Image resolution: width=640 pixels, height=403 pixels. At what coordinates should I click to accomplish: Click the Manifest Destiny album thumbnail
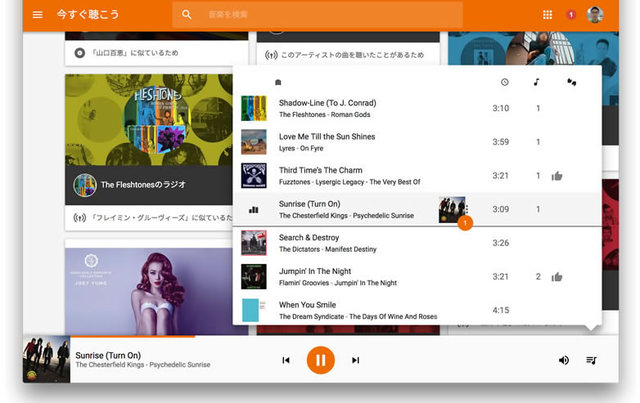click(x=253, y=243)
